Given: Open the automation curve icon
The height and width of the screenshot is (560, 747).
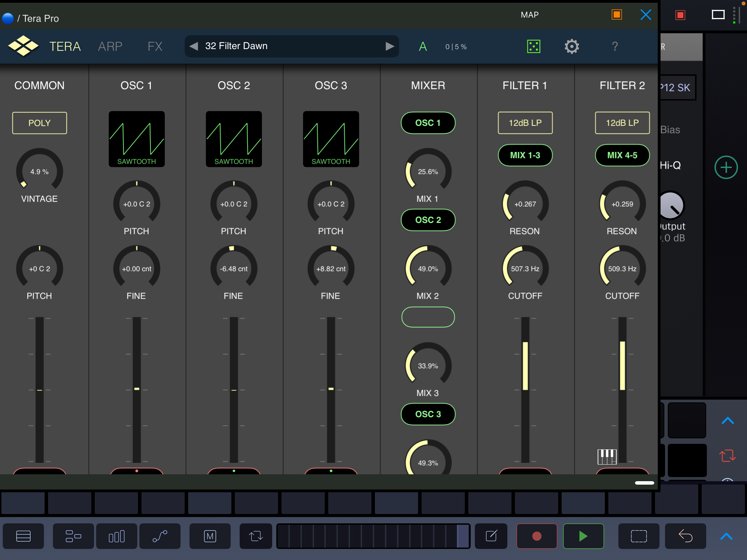Looking at the screenshot, I should 160,536.
